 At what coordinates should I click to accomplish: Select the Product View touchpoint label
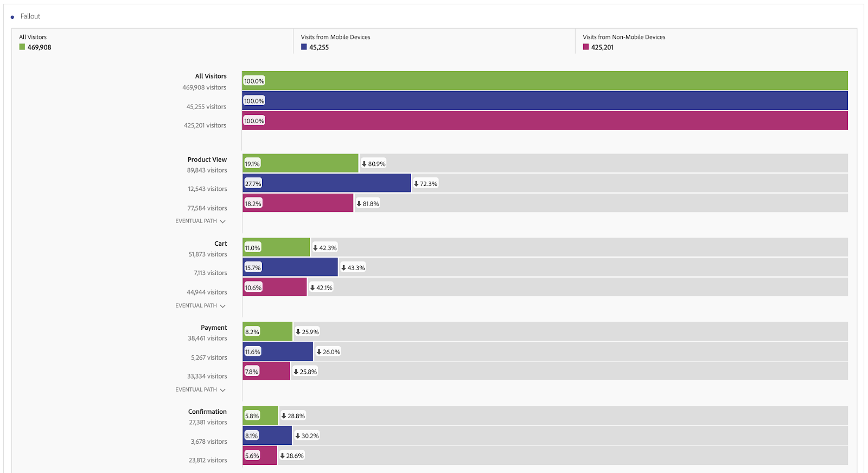coord(207,159)
